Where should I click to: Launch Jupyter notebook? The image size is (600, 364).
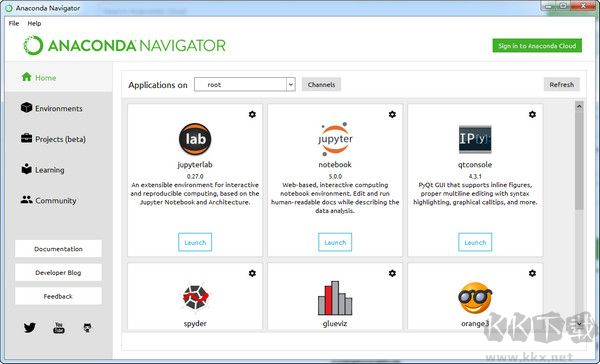[x=335, y=242]
